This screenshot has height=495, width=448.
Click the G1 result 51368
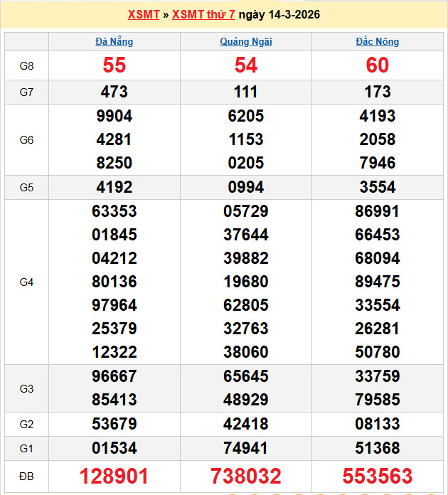click(377, 448)
